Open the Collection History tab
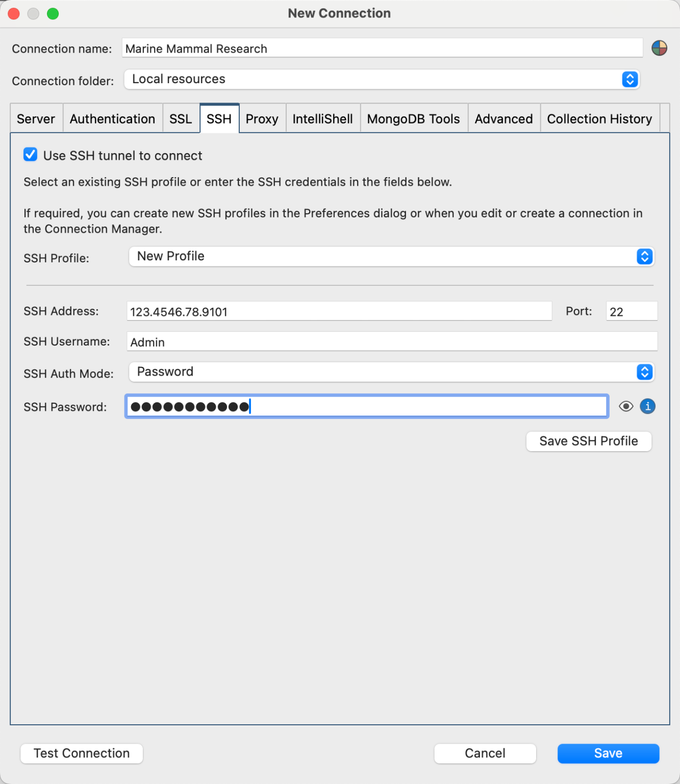The image size is (680, 784). pos(599,118)
